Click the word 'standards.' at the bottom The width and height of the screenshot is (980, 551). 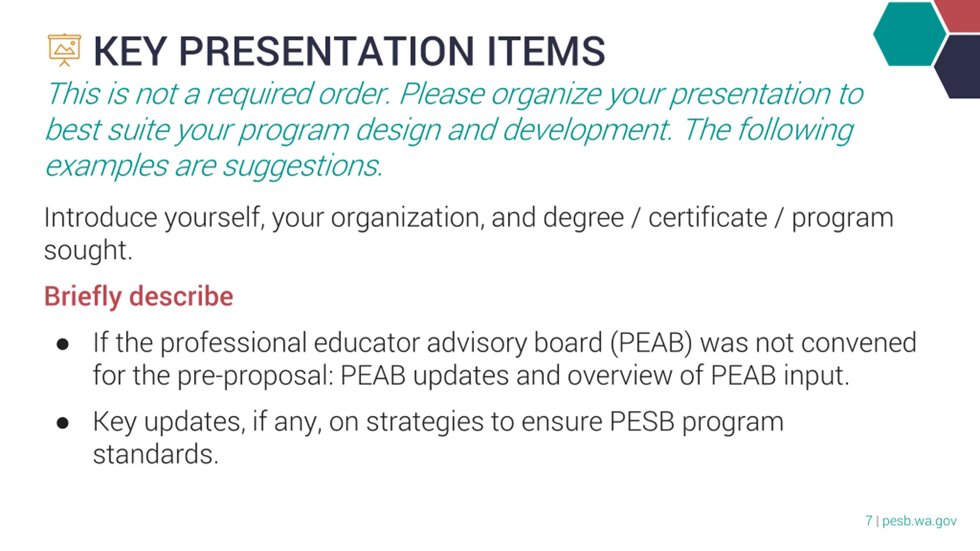pyautogui.click(x=155, y=454)
